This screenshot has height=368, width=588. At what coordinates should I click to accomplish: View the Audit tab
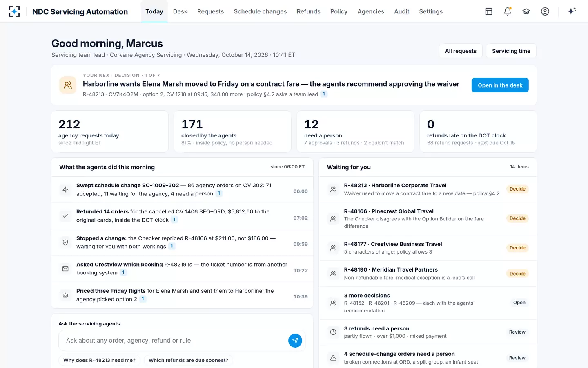(402, 11)
